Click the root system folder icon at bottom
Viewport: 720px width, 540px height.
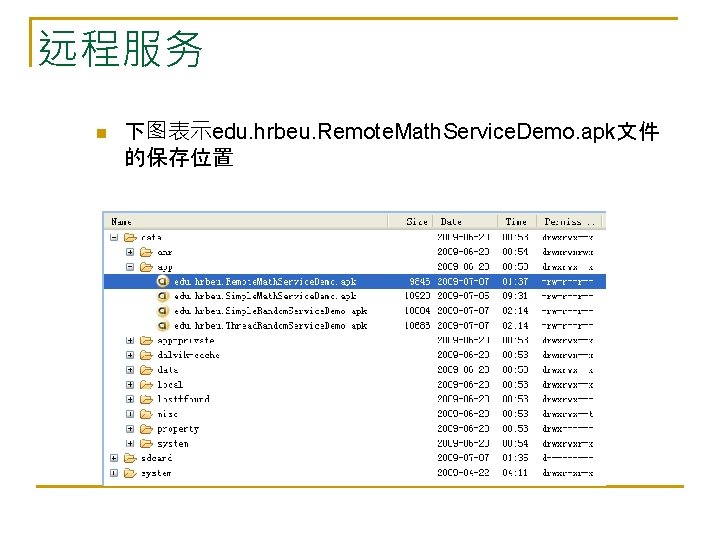click(130, 472)
